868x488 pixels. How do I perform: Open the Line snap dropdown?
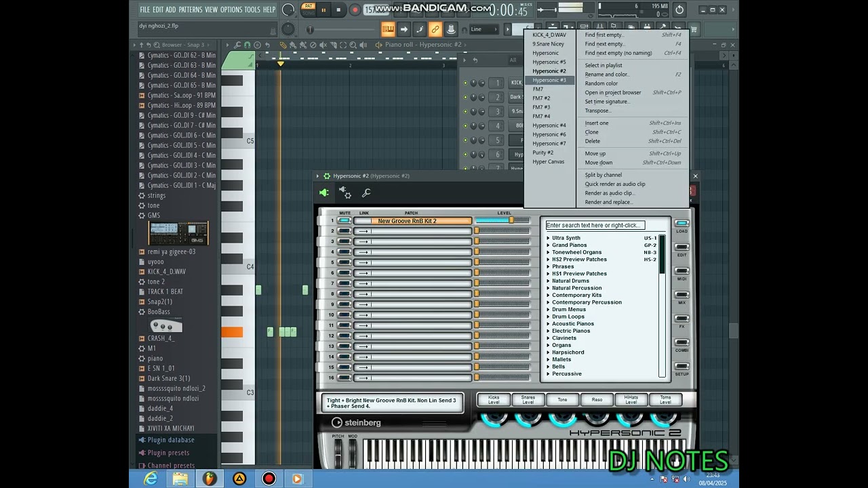point(484,29)
